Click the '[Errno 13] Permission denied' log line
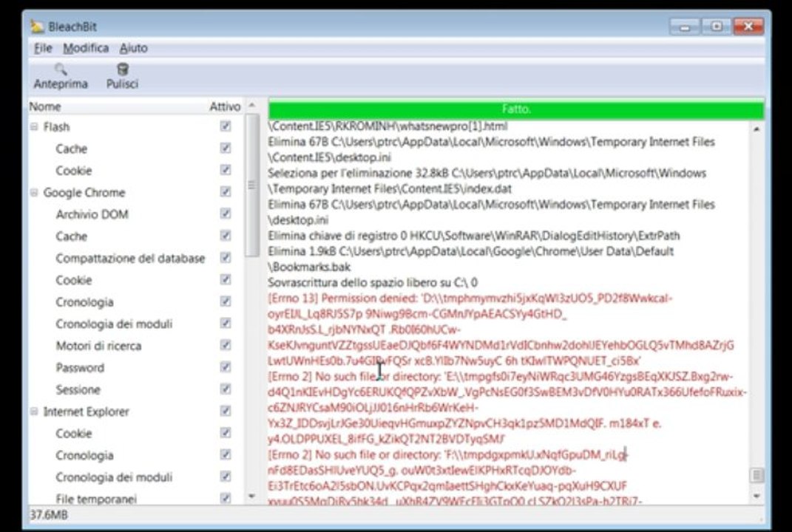The height and width of the screenshot is (532, 792). pos(470,299)
